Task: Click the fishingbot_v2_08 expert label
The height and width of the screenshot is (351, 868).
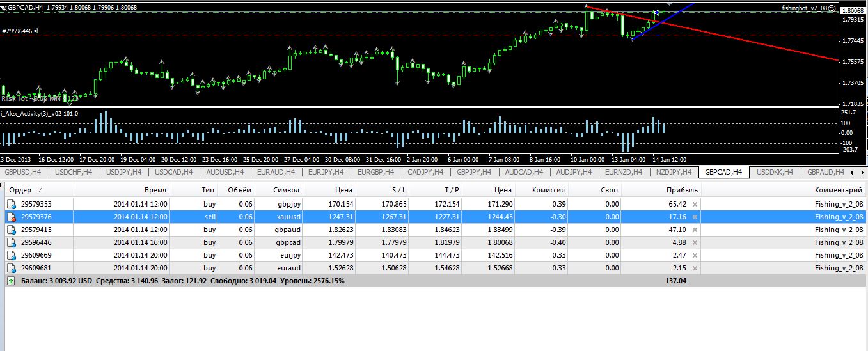Action: [804, 8]
